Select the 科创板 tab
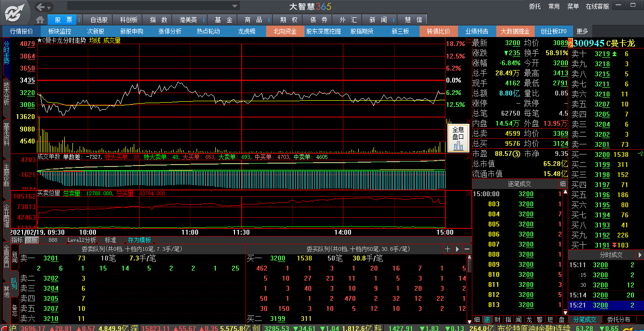 (x=129, y=20)
